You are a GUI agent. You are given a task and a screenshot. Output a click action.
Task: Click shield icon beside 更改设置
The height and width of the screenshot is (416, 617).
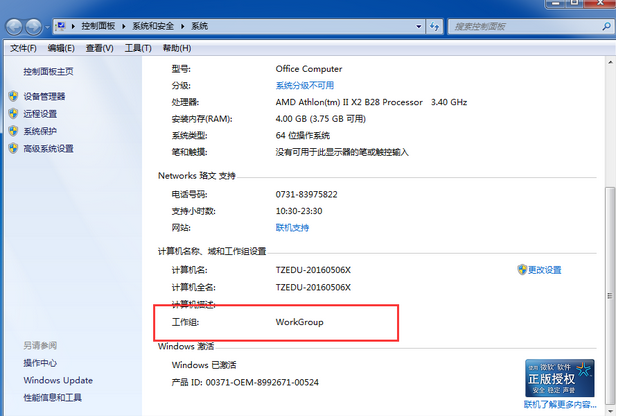pyautogui.click(x=522, y=270)
